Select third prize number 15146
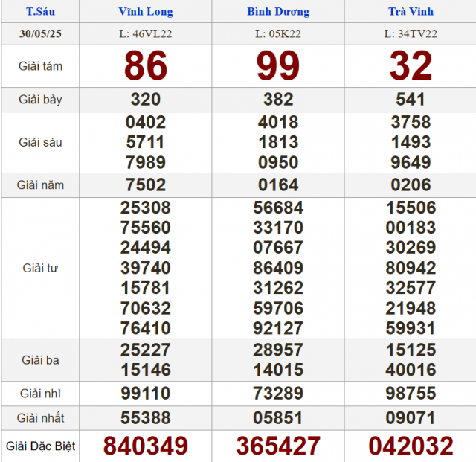The image size is (476, 462). tap(146, 370)
